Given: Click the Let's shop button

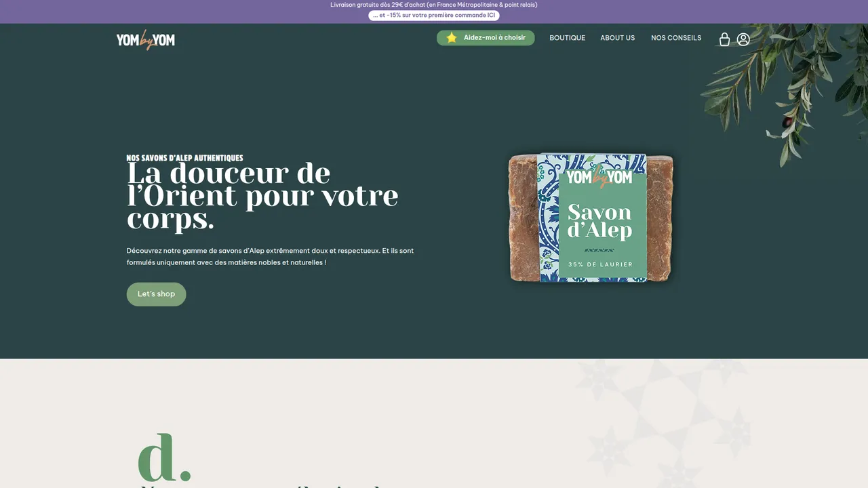Looking at the screenshot, I should coord(156,294).
